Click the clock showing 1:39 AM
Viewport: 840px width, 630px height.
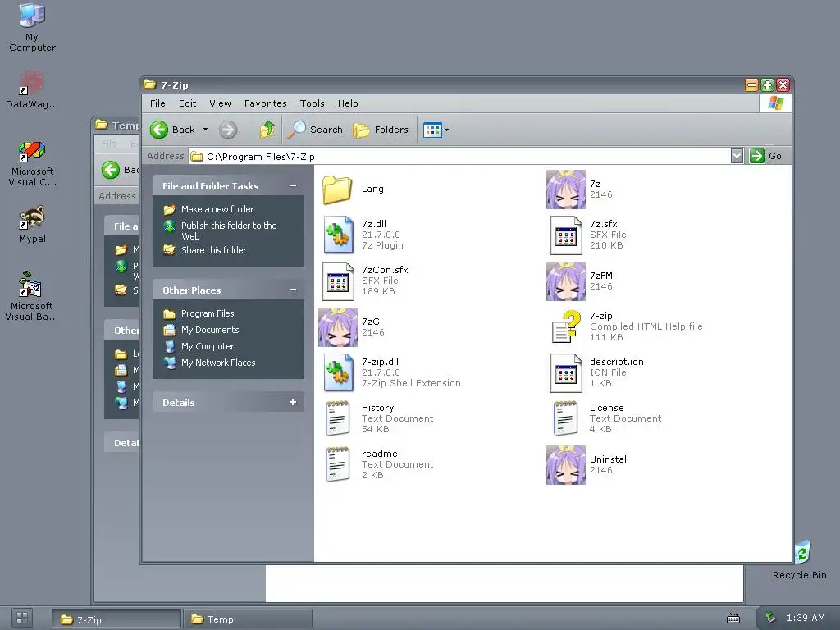coord(806,618)
